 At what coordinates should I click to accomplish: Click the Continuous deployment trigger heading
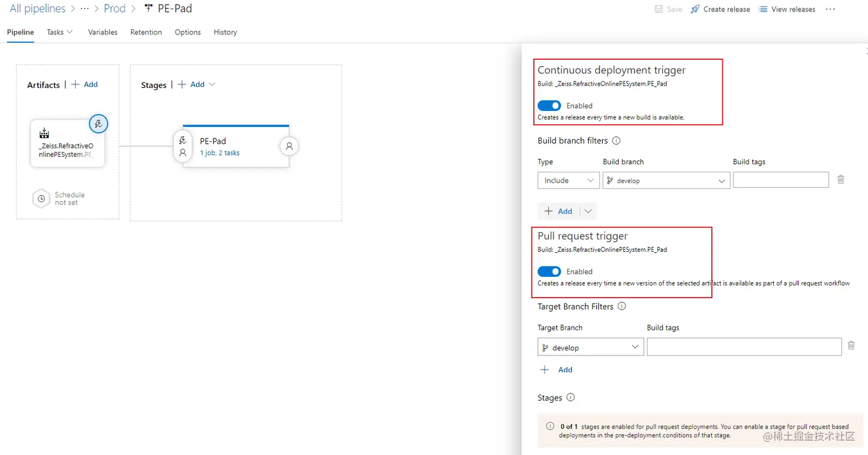611,70
